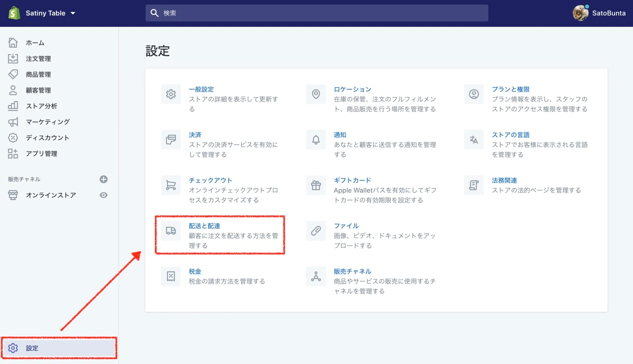Click the ストアの言語 translate icon

(474, 140)
